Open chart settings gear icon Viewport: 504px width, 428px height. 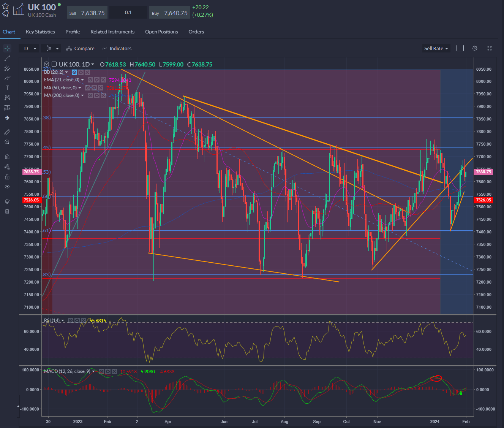(x=475, y=48)
